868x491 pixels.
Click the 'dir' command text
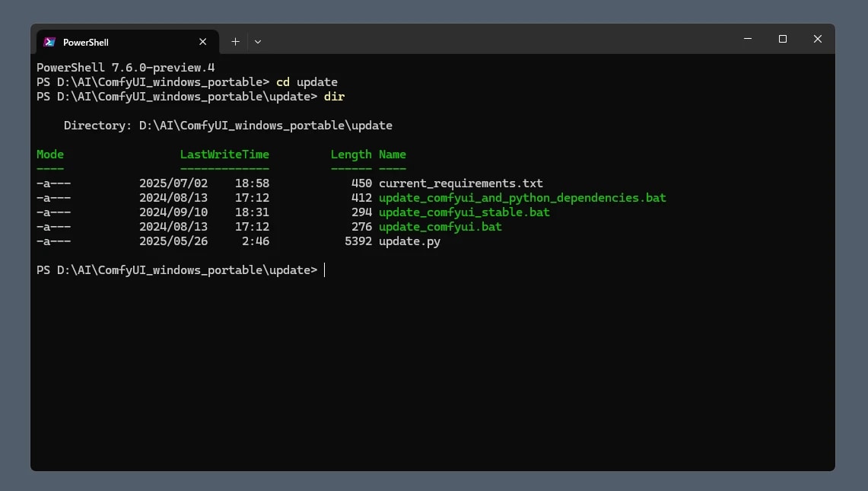[x=335, y=97]
